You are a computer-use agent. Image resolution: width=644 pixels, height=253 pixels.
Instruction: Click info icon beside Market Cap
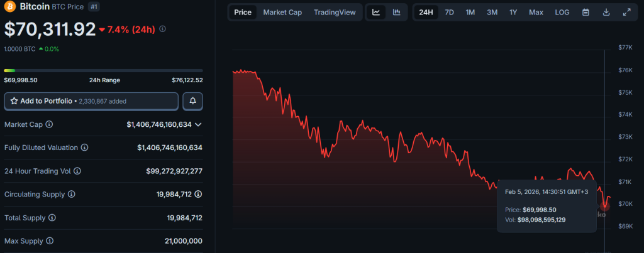(49, 124)
